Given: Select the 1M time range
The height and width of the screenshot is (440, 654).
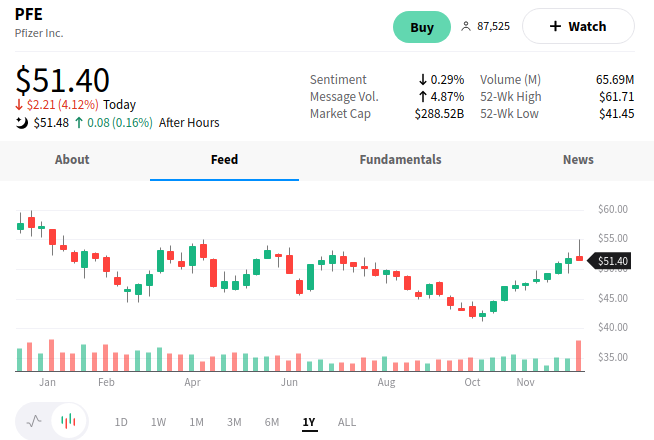Looking at the screenshot, I should tap(196, 422).
